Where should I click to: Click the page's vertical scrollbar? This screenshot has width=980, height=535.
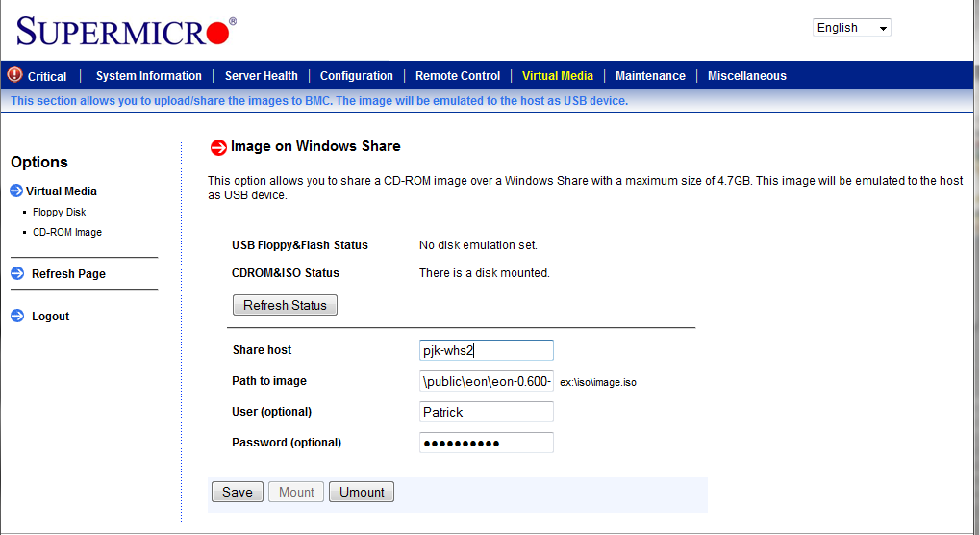(975, 267)
